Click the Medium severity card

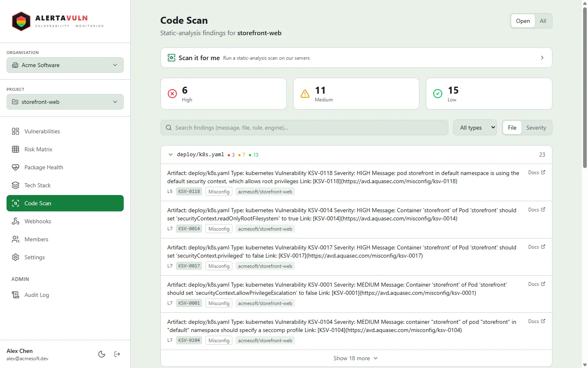point(356,94)
